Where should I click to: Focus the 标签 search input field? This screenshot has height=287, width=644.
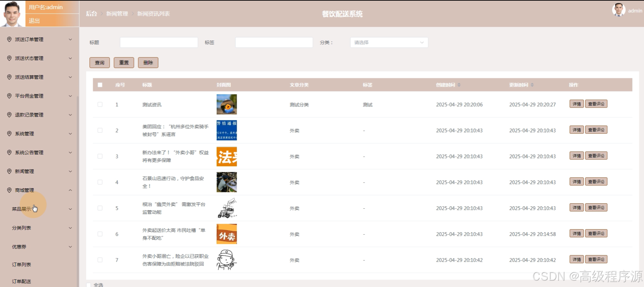pos(274,42)
